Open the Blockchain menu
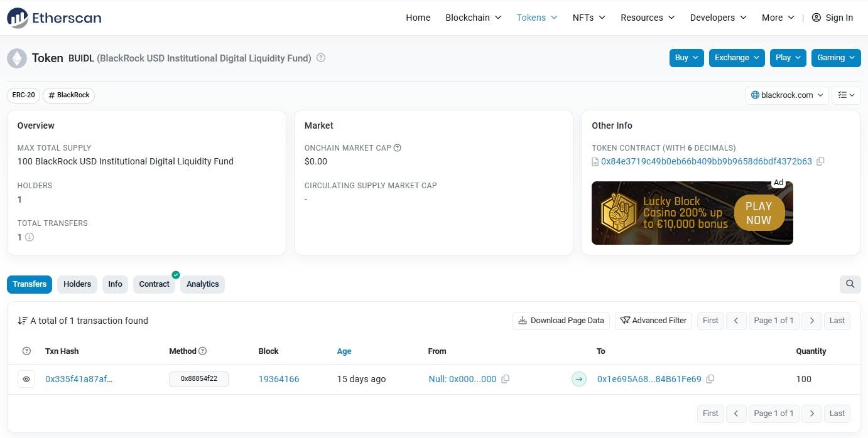This screenshot has width=868, height=438. tap(474, 18)
